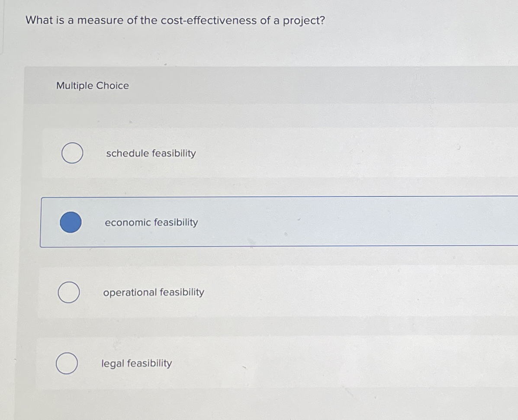The image size is (518, 420).
Task: Click the schedule feasibility answer text
Action: point(151,153)
